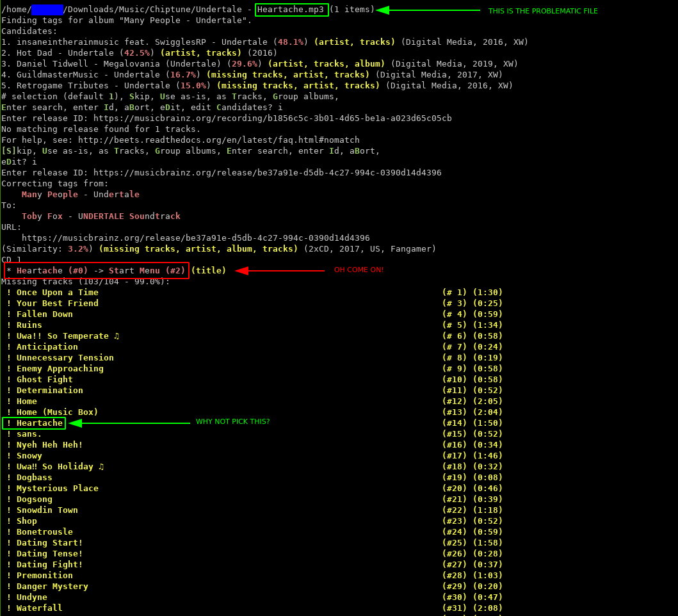Click the '(2xCD, 2017, US, Fangamer)' release info
678x616 pixels.
tap(369, 248)
